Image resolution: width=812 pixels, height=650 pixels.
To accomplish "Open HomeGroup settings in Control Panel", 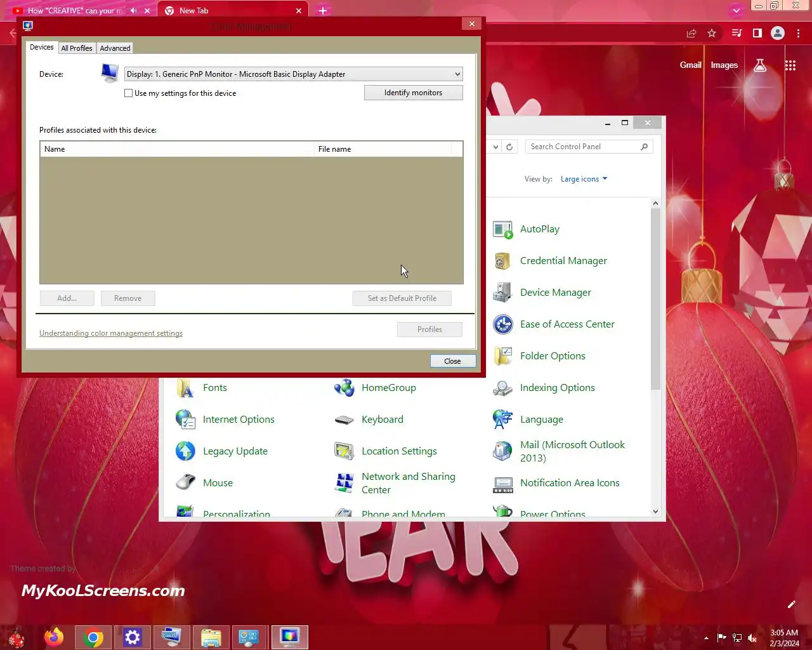I will [x=376, y=388].
